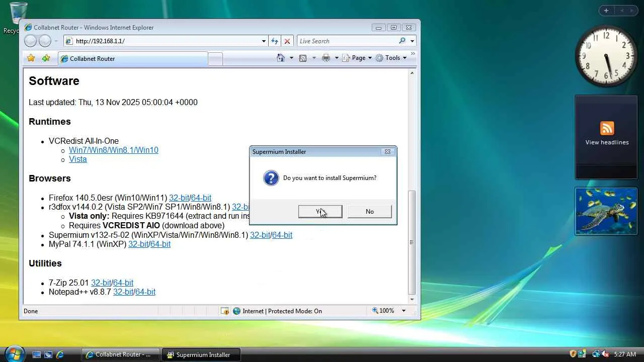This screenshot has width=644, height=362.
Task: Add a gadget with sidebar plus button
Action: click(x=606, y=11)
